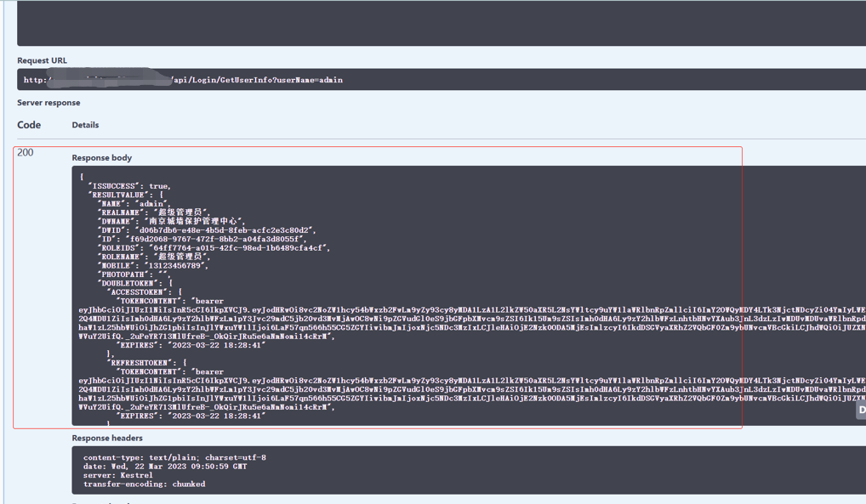Click the "ROLEIDS" value 64ff7764-a015 line
The image size is (866, 504).
click(214, 248)
